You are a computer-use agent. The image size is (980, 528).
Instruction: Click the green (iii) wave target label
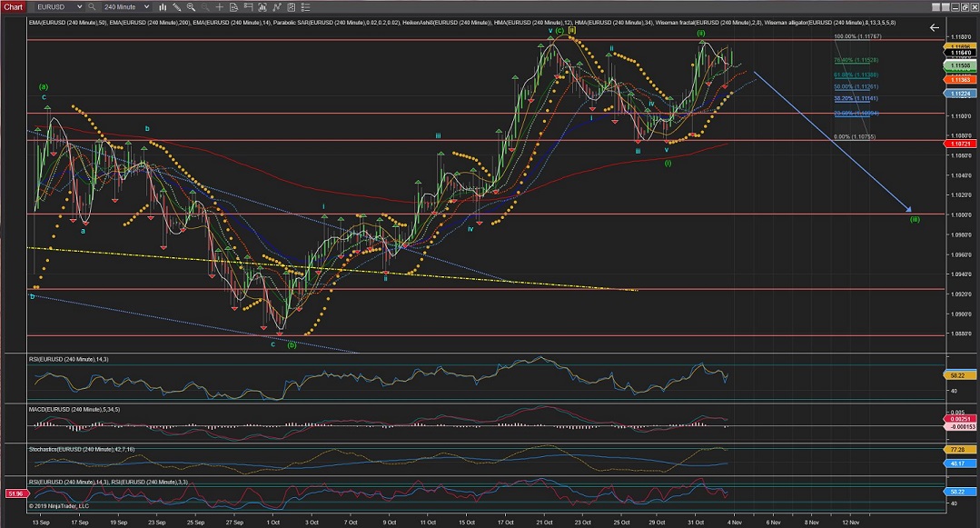coord(915,219)
